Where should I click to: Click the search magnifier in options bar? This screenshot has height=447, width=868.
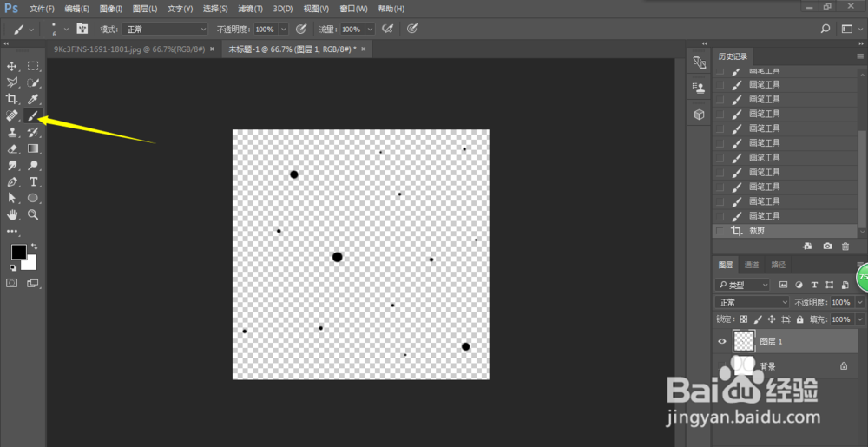point(825,29)
